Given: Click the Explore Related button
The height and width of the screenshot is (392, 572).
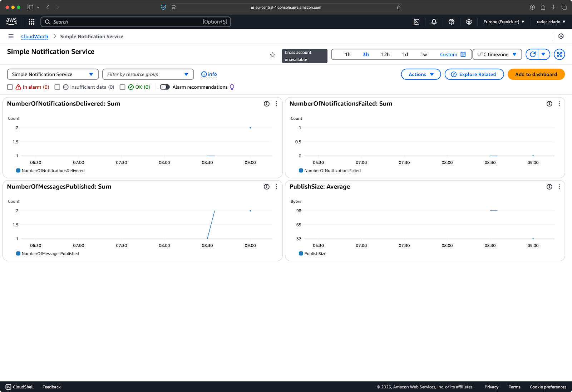Looking at the screenshot, I should (x=474, y=74).
